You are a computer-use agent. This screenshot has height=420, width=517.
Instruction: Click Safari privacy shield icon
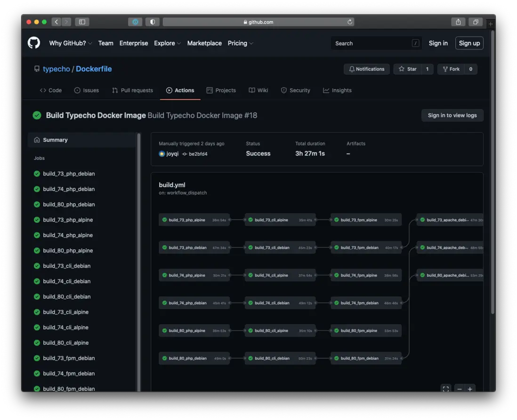pyautogui.click(x=152, y=22)
